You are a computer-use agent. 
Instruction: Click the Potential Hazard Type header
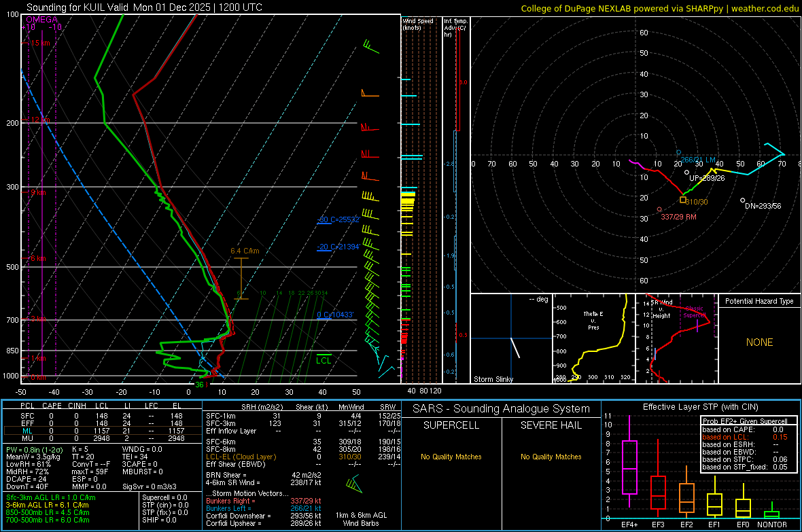[759, 301]
